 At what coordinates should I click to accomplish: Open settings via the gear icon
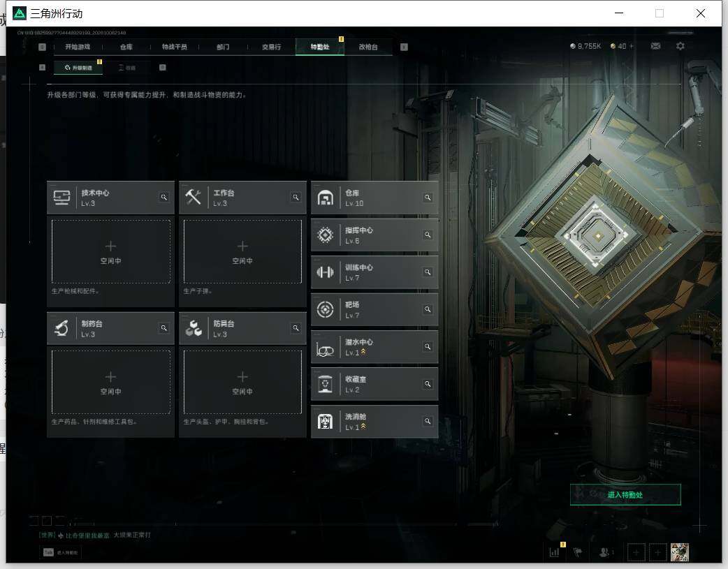point(680,46)
